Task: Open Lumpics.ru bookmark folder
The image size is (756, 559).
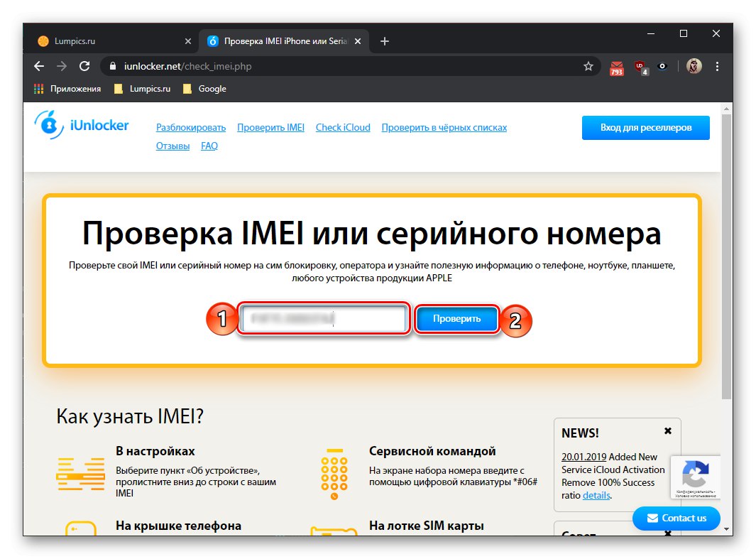Action: pyautogui.click(x=142, y=89)
